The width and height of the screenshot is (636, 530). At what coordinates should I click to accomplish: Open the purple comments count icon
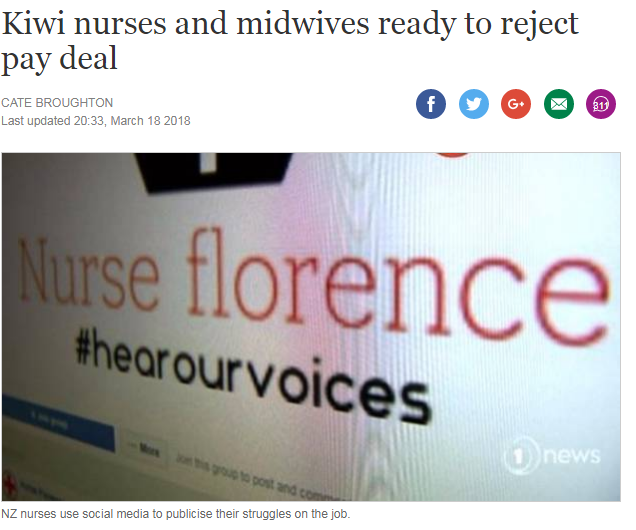(601, 104)
